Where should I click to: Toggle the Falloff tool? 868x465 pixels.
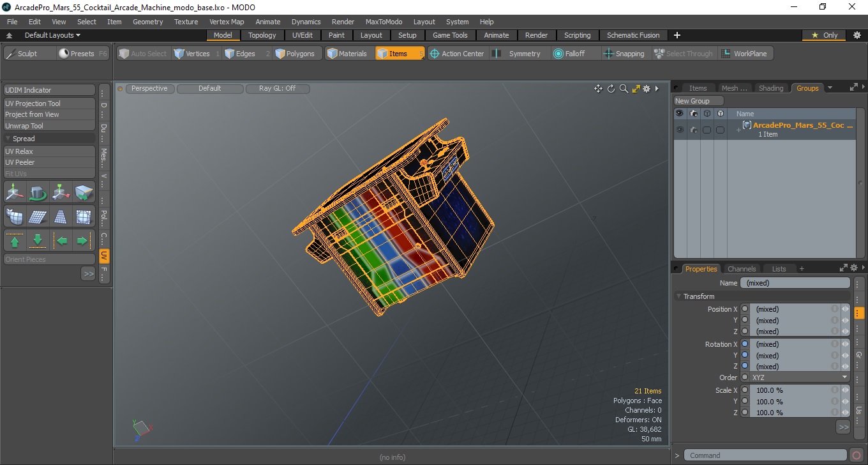tap(569, 54)
